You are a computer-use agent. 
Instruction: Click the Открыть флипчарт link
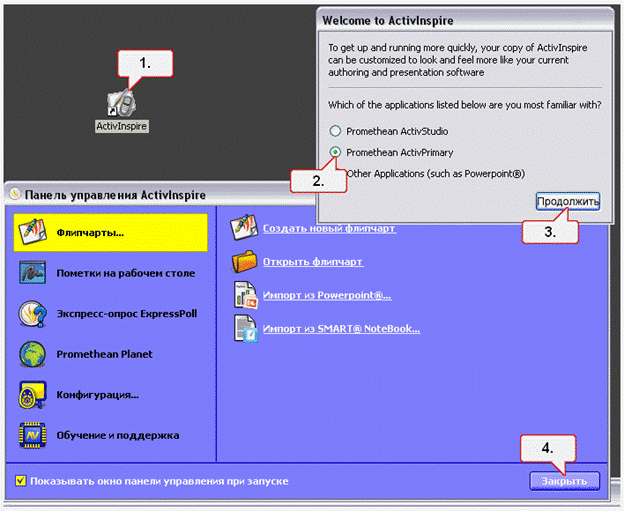click(313, 262)
